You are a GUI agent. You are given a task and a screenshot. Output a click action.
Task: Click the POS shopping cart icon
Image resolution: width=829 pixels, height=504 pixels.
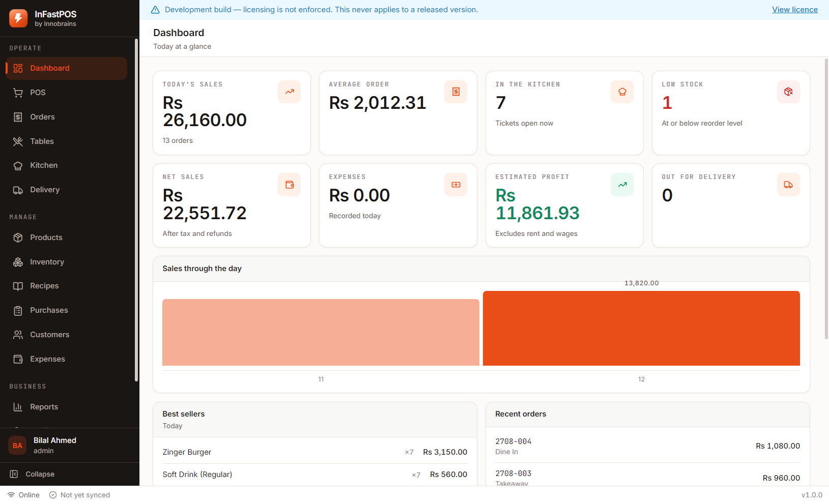click(18, 93)
